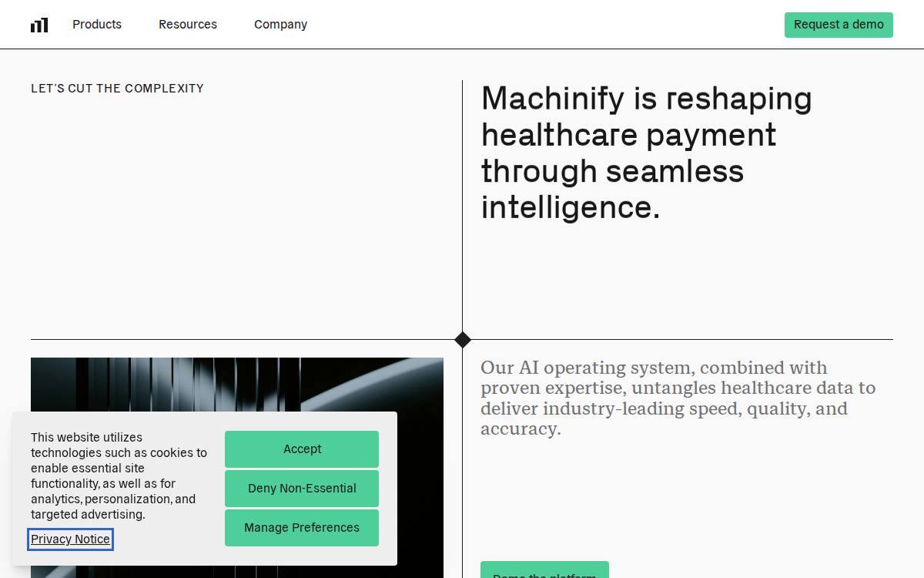Open the Company menu
This screenshot has width=924, height=578.
(280, 25)
